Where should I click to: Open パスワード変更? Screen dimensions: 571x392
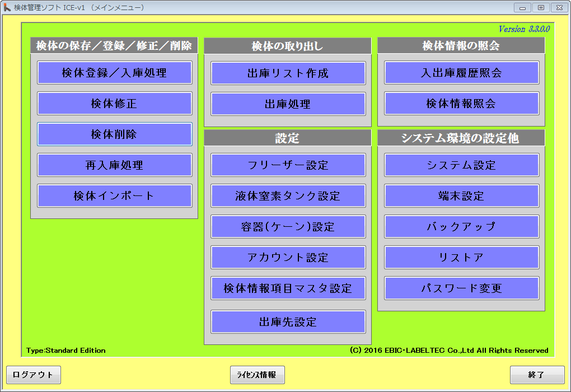pos(461,288)
